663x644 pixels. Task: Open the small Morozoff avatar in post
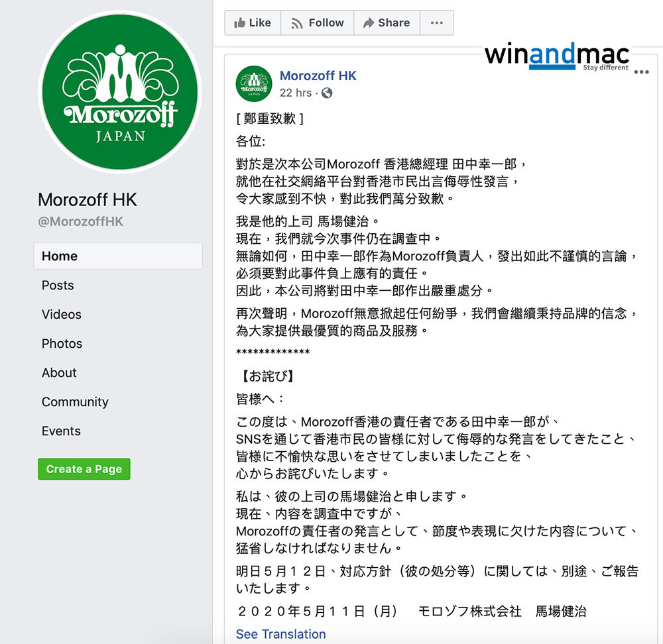tap(254, 83)
